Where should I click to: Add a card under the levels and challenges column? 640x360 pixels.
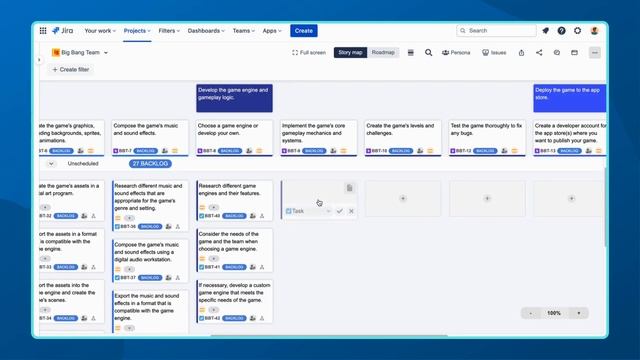(403, 198)
